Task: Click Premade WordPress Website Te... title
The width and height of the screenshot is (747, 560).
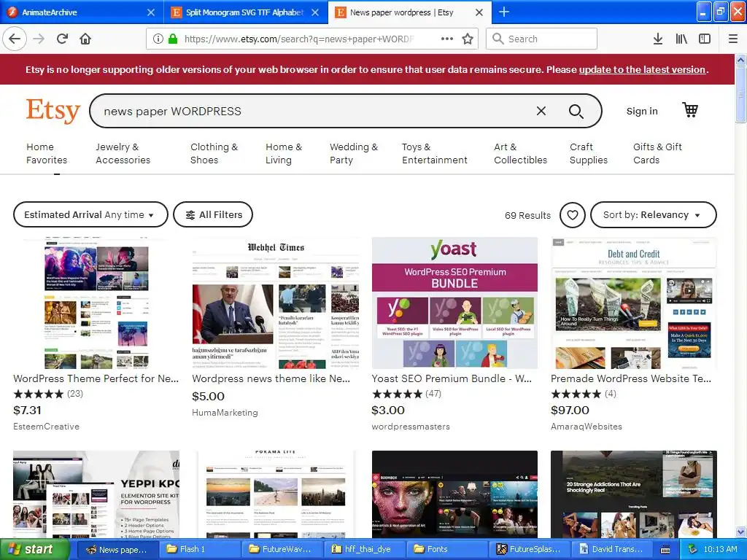Action: pyautogui.click(x=631, y=378)
